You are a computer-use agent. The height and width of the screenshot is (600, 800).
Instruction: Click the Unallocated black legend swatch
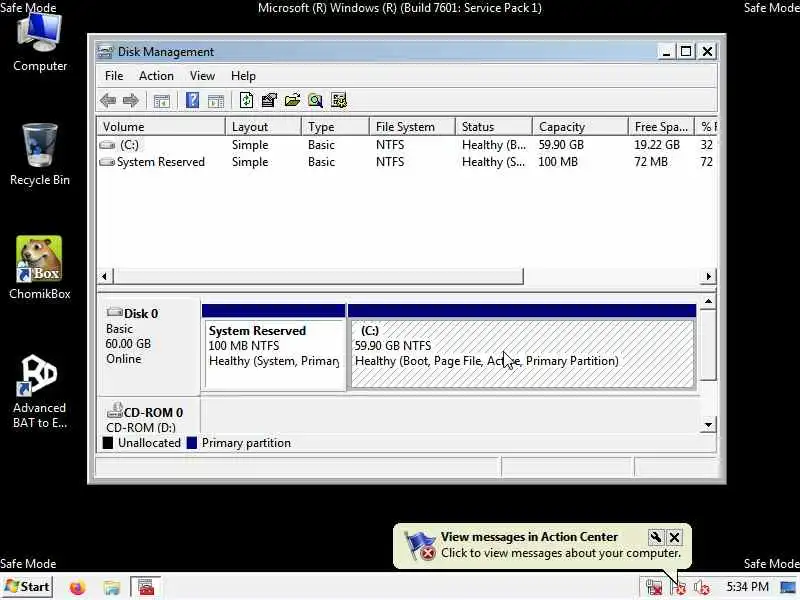(x=108, y=443)
